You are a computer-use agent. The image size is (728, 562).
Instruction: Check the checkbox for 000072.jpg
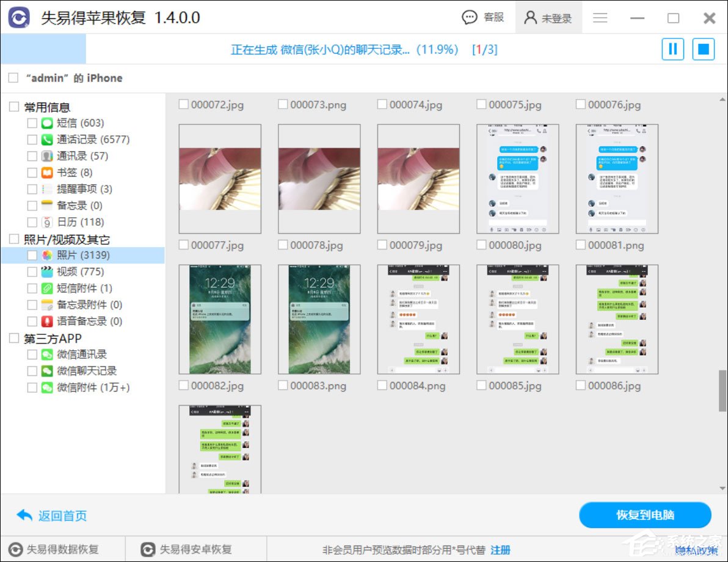click(x=183, y=104)
